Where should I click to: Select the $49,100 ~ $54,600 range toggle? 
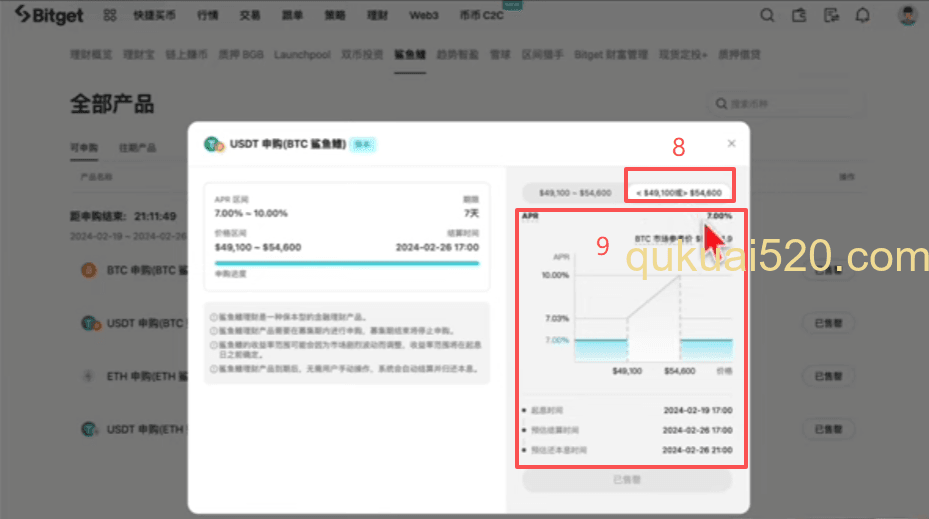coord(575,193)
